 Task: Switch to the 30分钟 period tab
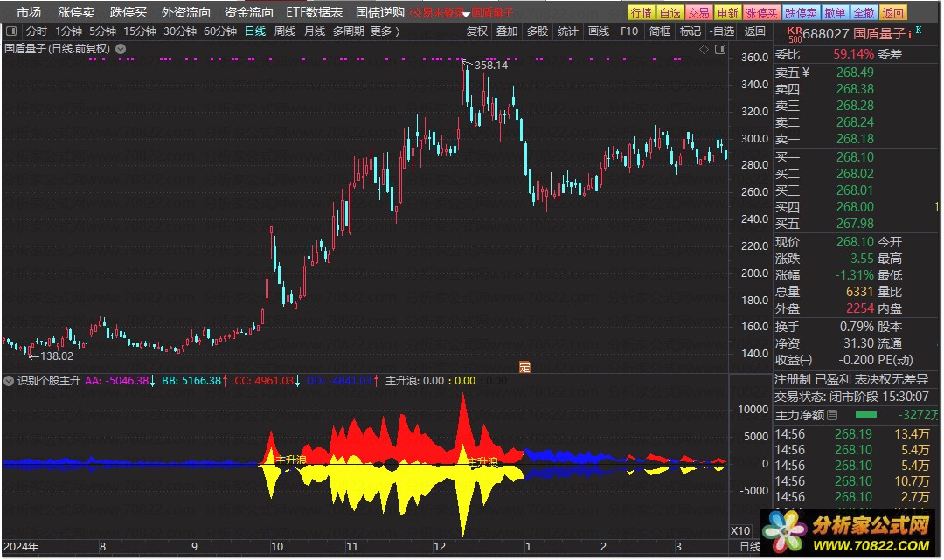[x=179, y=31]
